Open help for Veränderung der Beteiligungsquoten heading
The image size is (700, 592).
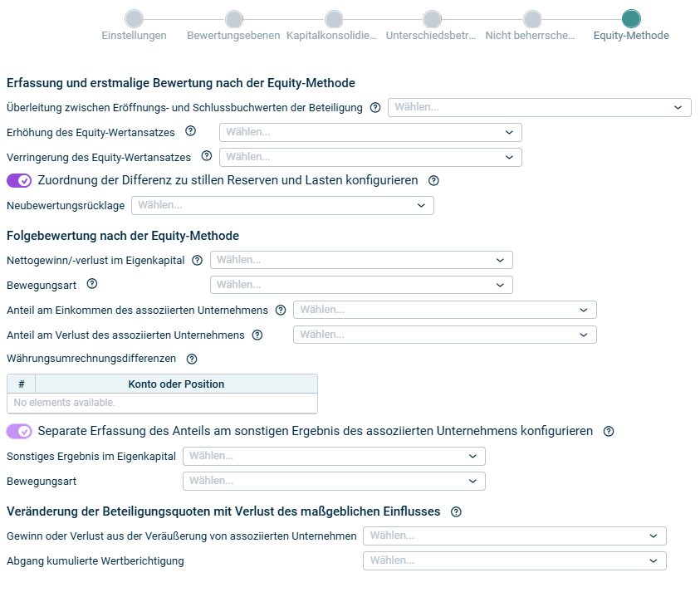455,511
